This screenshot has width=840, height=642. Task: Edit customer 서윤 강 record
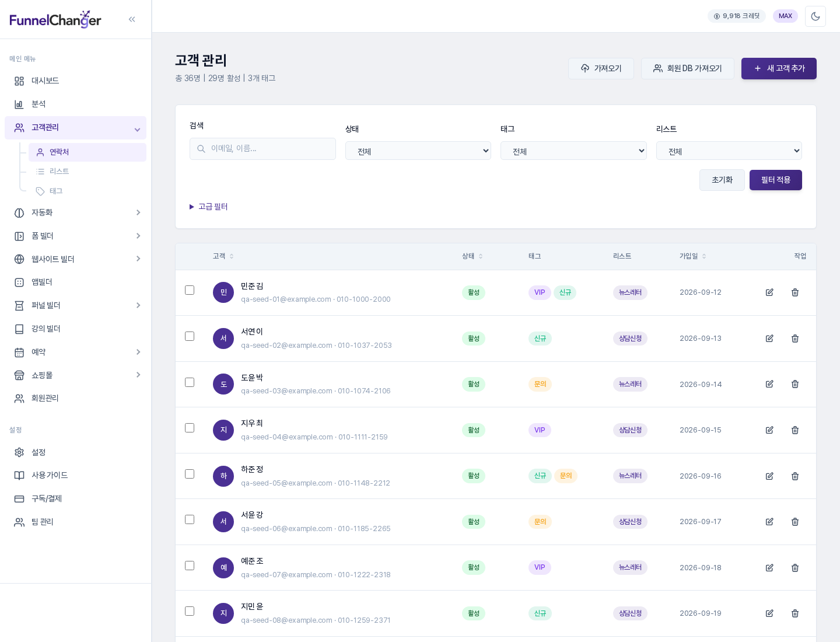769,522
